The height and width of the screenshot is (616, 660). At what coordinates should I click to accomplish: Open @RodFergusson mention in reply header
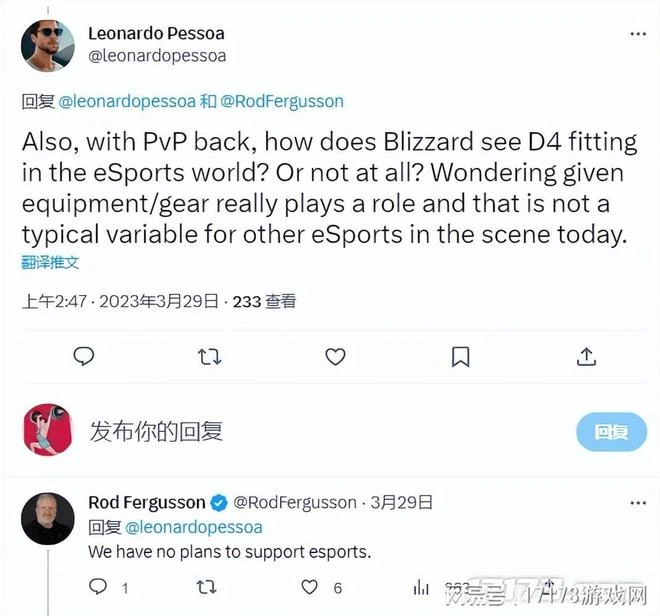pyautogui.click(x=282, y=101)
